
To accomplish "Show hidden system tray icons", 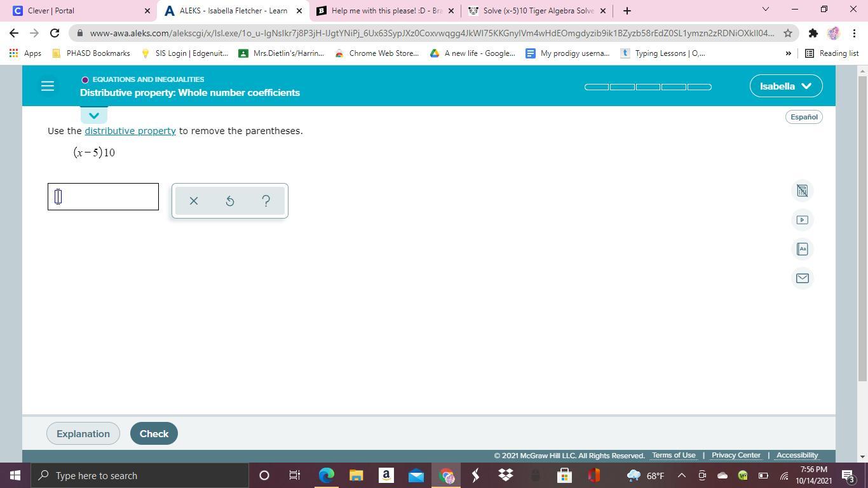I will [681, 475].
